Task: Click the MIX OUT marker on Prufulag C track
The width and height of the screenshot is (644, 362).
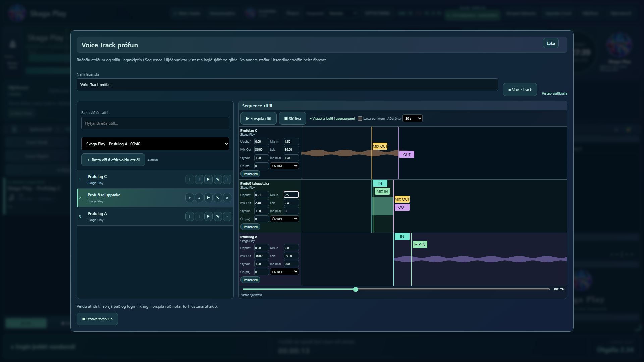Action: coord(380,146)
